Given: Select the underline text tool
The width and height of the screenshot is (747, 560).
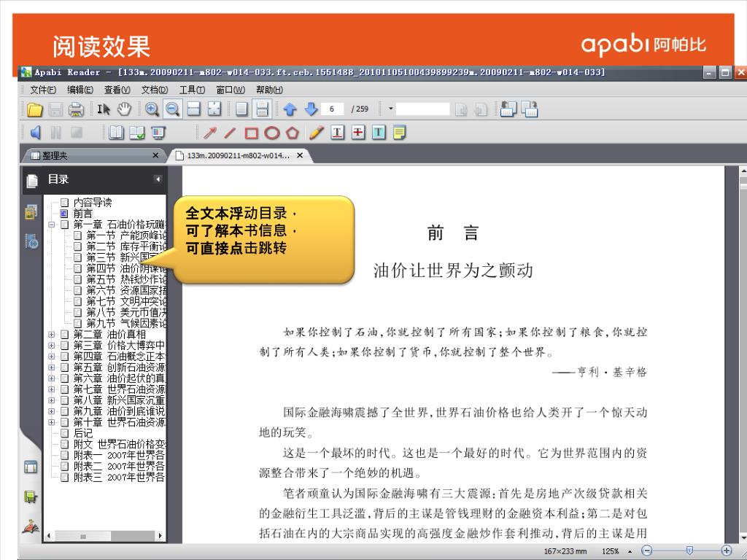Looking at the screenshot, I should tap(337, 133).
